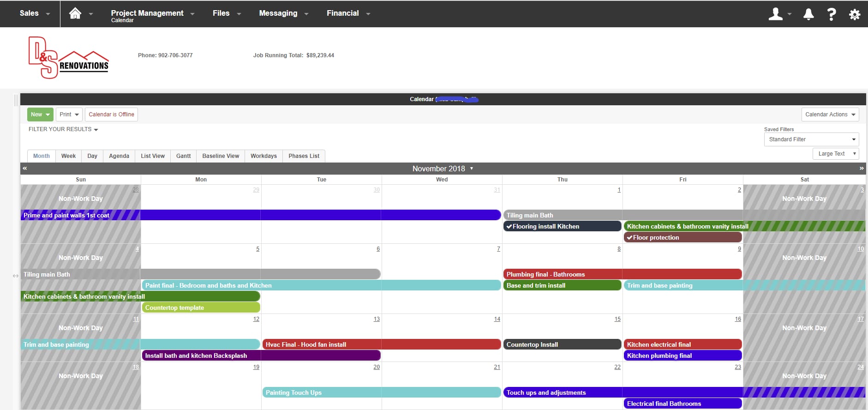Open Messaging menu
This screenshot has height=410, width=868.
tap(283, 13)
